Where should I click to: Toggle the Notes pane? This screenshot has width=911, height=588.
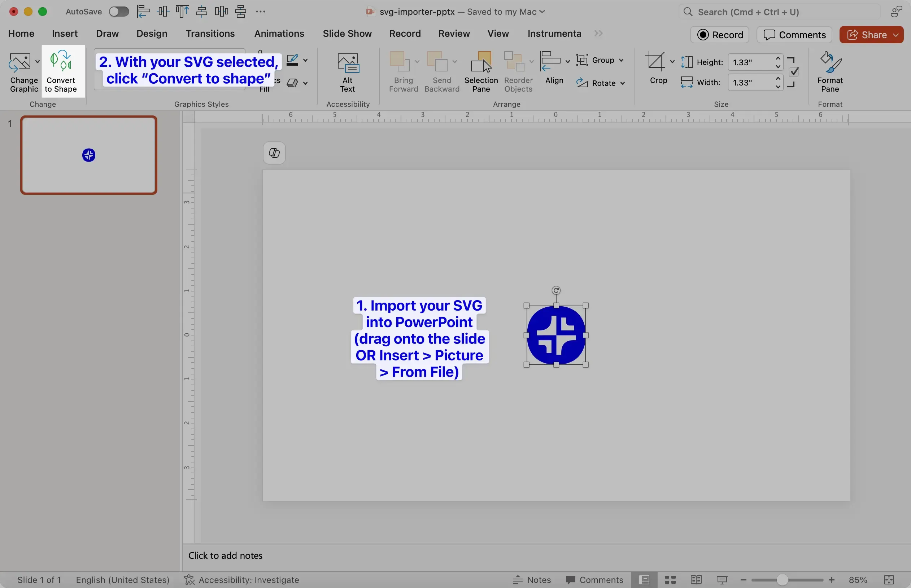[x=532, y=579]
